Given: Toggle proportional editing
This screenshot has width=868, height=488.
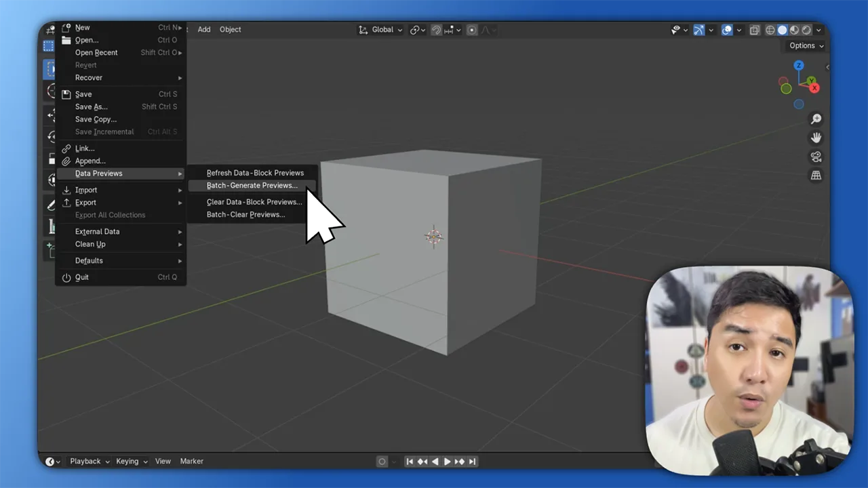Looking at the screenshot, I should click(x=471, y=30).
